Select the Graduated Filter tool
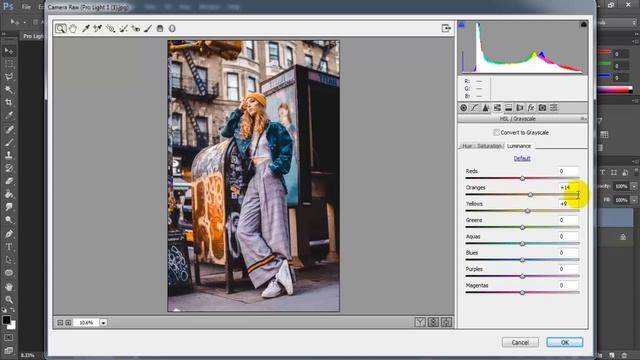Viewport: 640px width, 360px height. [x=160, y=29]
